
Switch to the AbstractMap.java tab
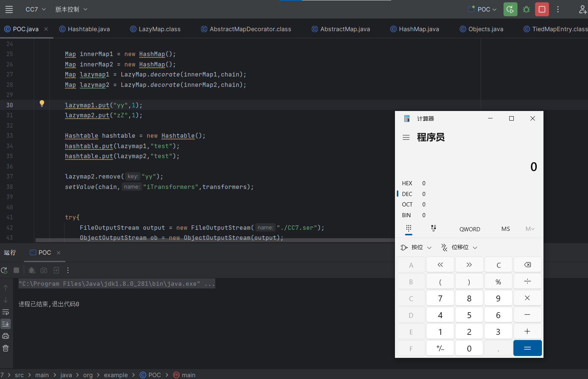(x=341, y=29)
